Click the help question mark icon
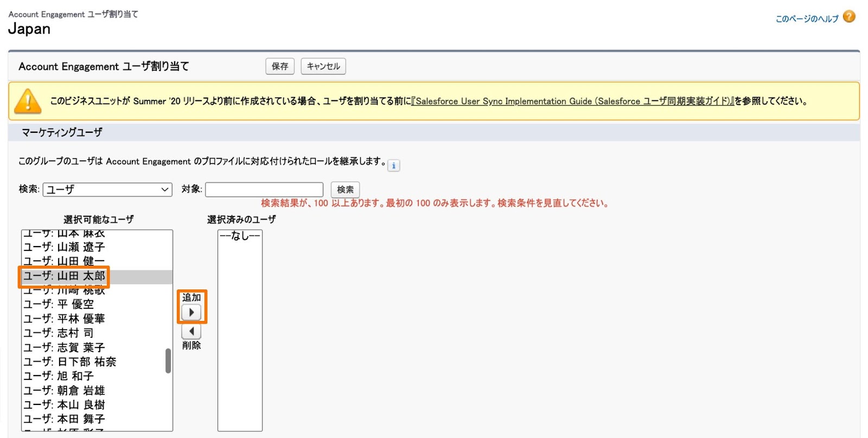 (850, 17)
